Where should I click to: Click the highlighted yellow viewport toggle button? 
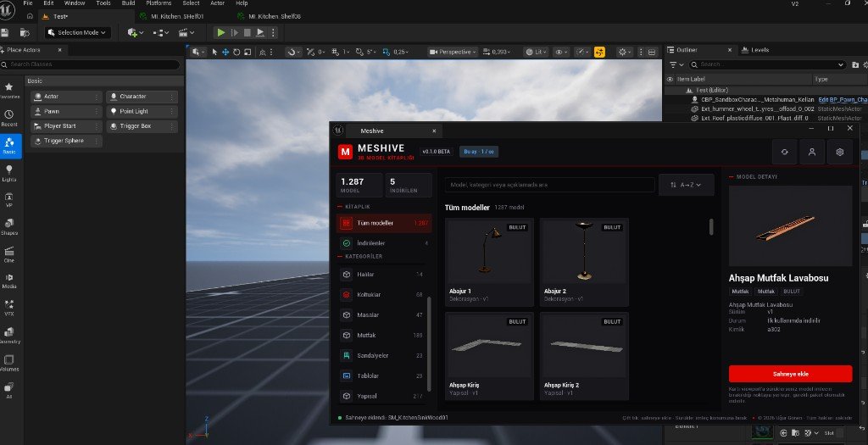(x=599, y=52)
